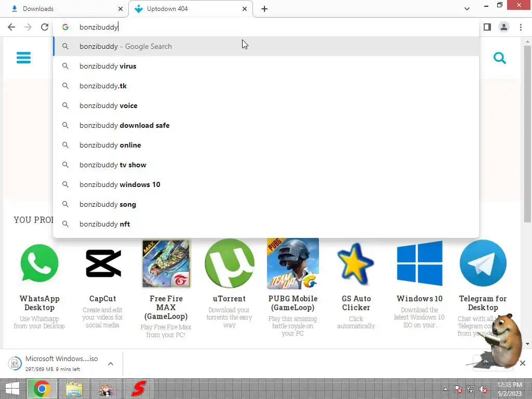Screen dimensions: 532x399
Task: Open the Windows Start button
Action: pyautogui.click(x=12, y=389)
